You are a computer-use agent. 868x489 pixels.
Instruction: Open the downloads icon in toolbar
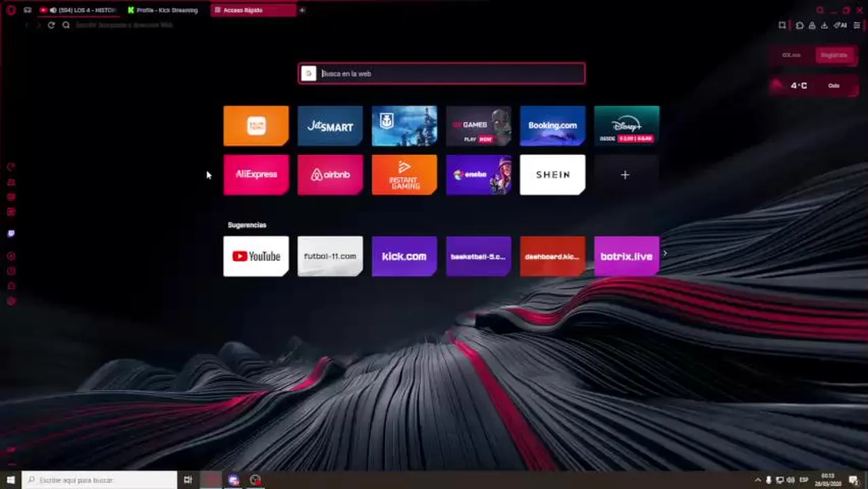[824, 25]
